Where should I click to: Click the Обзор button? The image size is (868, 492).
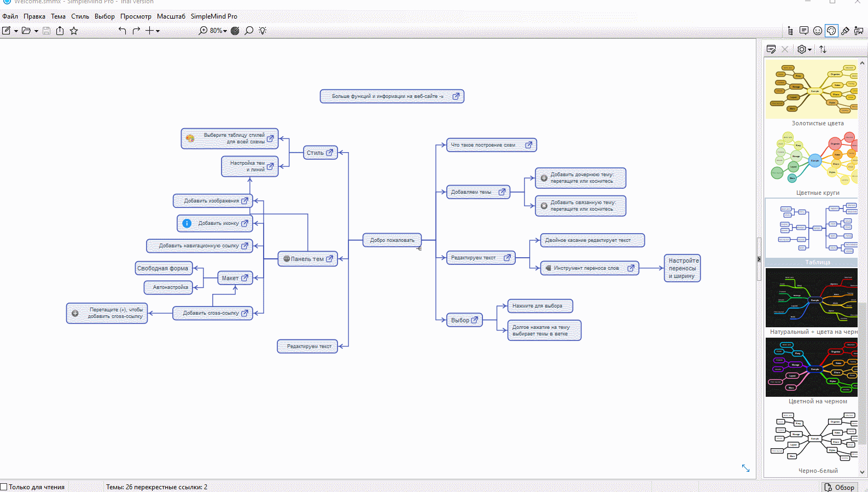click(x=840, y=487)
